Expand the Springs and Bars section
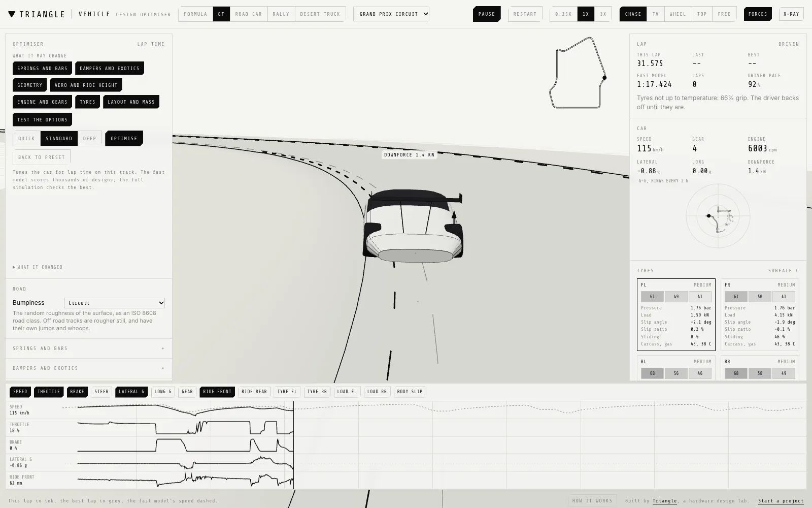Viewport: 812px width, 508px height. coord(89,348)
